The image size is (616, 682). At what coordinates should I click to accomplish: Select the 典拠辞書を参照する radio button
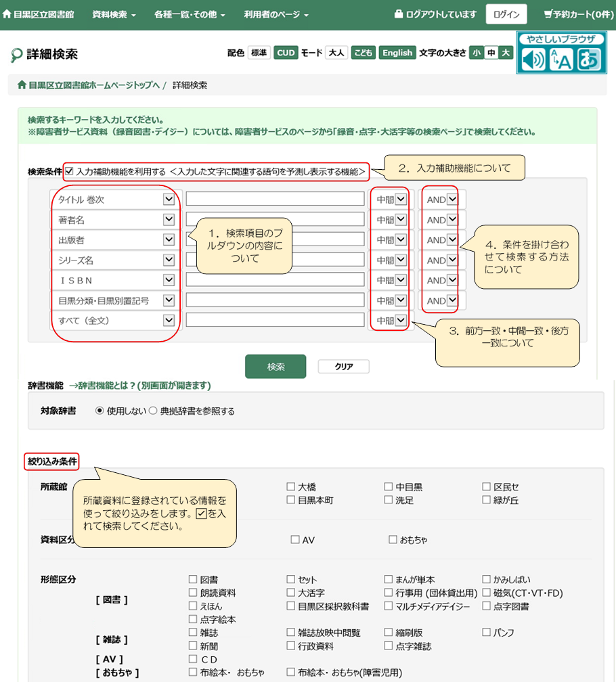pyautogui.click(x=153, y=411)
